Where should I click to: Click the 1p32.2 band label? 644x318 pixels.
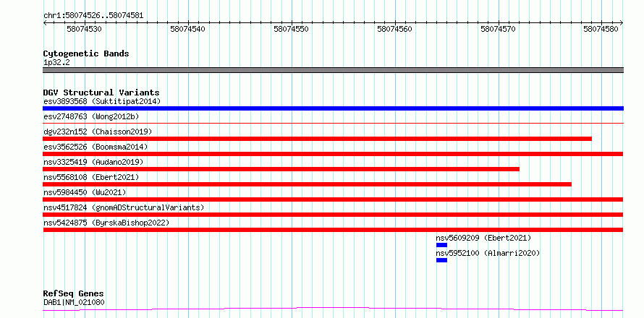pyautogui.click(x=56, y=63)
